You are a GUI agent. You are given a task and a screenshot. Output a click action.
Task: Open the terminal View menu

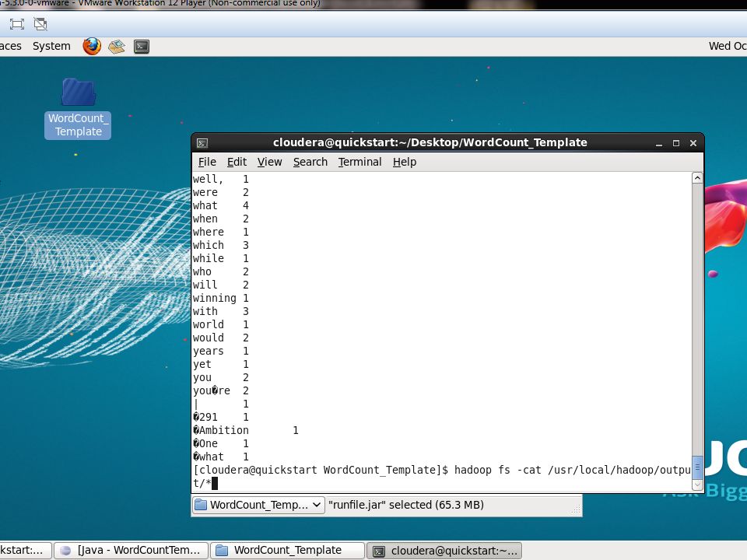[270, 162]
